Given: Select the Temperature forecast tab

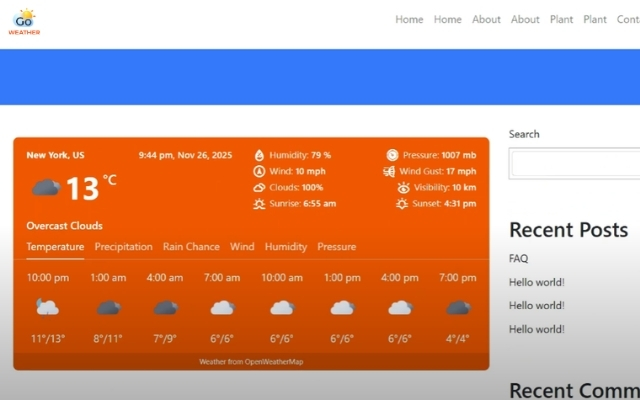Looking at the screenshot, I should coord(55,247).
